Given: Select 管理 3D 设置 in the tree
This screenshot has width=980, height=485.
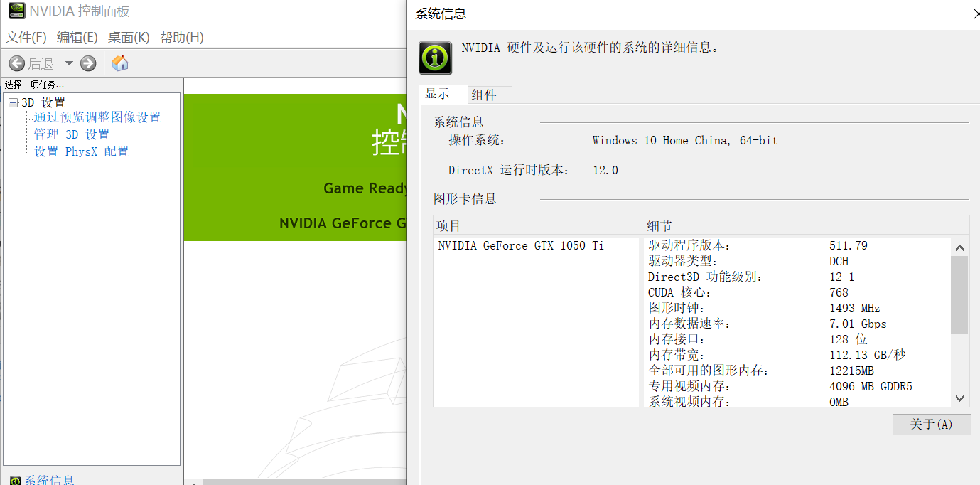Looking at the screenshot, I should (x=72, y=134).
